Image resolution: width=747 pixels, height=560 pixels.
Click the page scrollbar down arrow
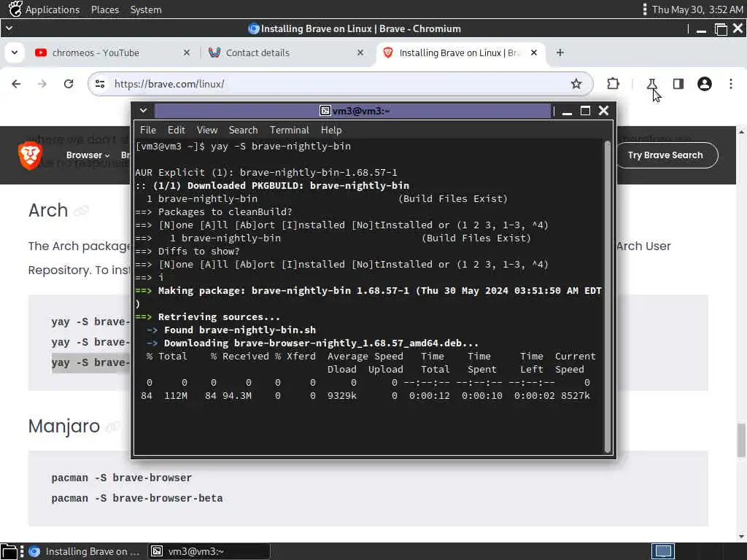point(741,537)
